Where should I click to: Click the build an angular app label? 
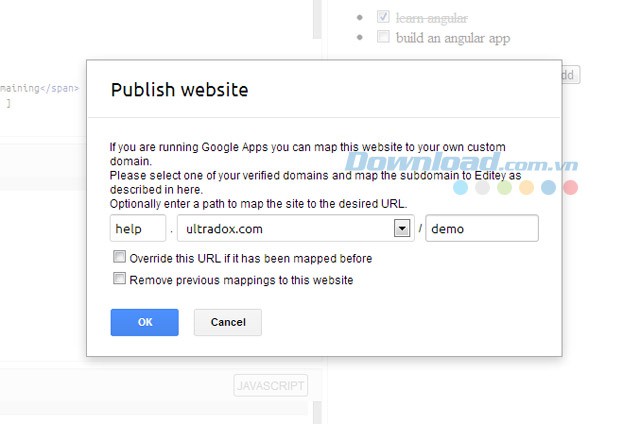[x=453, y=38]
